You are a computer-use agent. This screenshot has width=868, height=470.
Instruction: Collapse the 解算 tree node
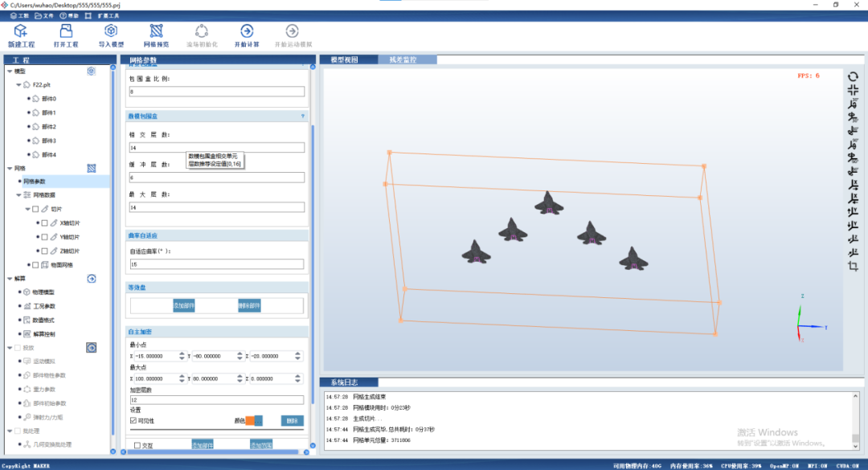pyautogui.click(x=10, y=279)
